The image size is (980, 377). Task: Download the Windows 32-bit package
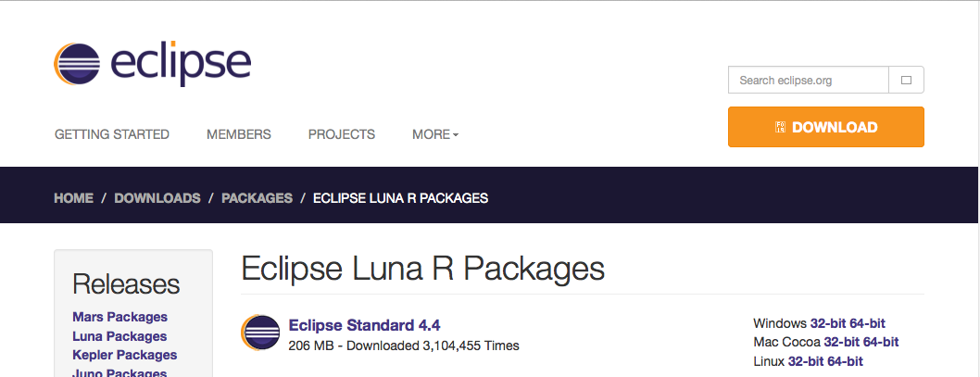[826, 323]
